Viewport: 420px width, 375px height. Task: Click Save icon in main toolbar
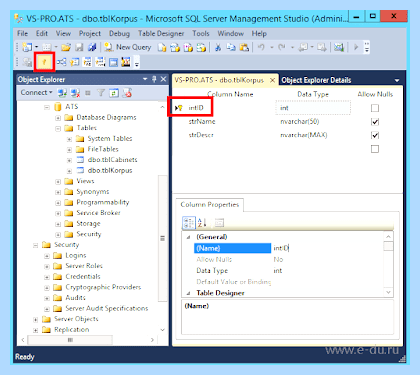(79, 47)
